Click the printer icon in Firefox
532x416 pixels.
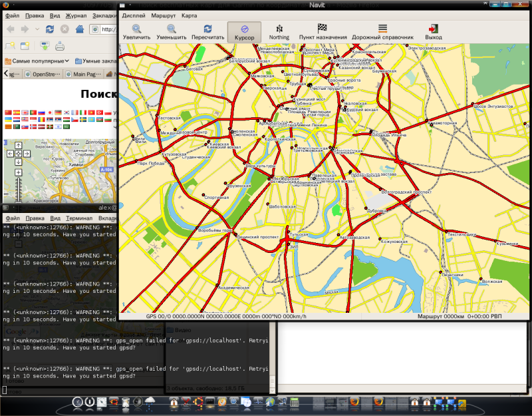pyautogui.click(x=59, y=46)
